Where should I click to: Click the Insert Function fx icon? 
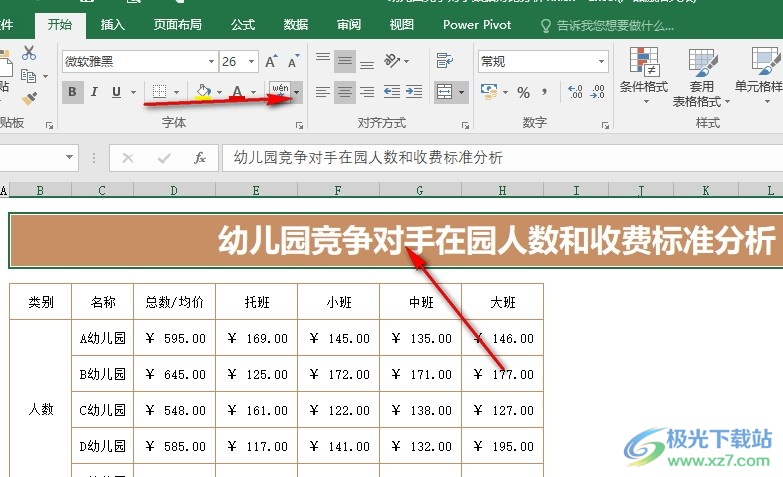(199, 158)
